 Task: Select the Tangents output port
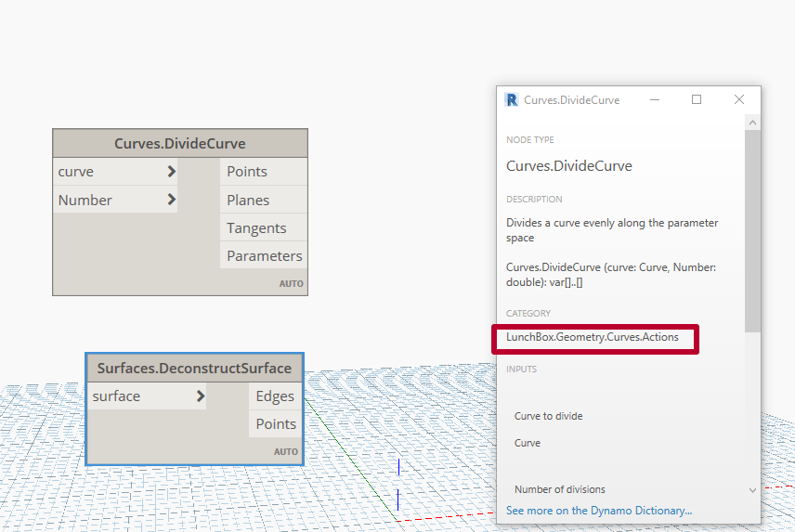click(264, 228)
